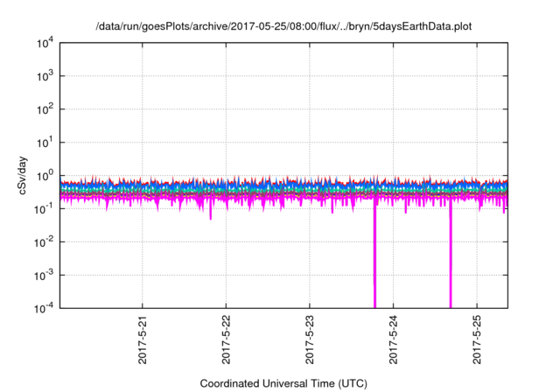
Task: Click the 10^-2 y-axis tick label
Action: click(45, 242)
